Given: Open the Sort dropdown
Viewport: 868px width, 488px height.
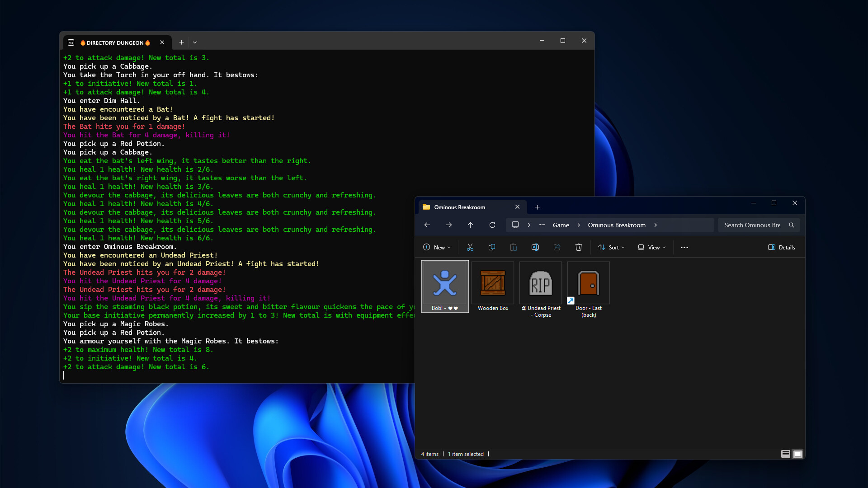Looking at the screenshot, I should pyautogui.click(x=611, y=247).
